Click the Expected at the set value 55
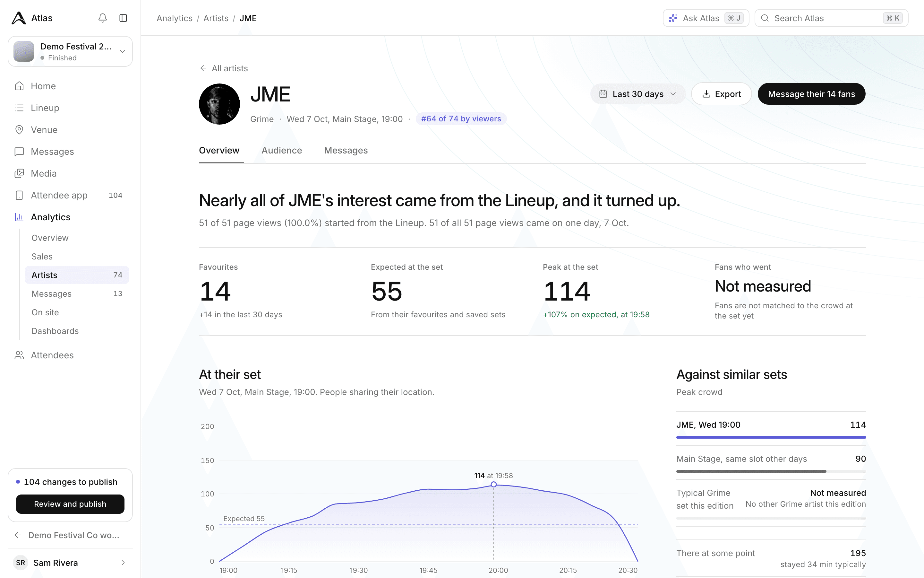This screenshot has height=578, width=924. point(386,291)
